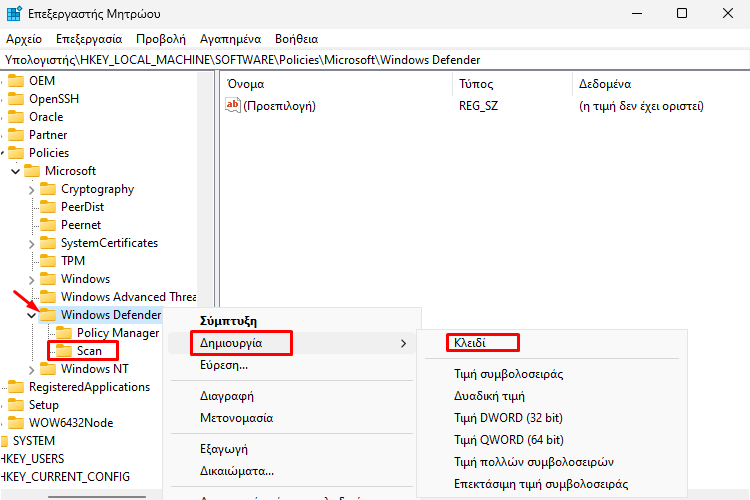This screenshot has height=500, width=750.
Task: Click the Policy Manager folder icon
Action: (64, 333)
